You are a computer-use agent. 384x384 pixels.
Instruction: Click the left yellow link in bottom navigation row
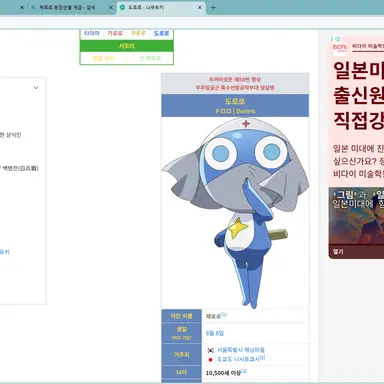(x=103, y=58)
